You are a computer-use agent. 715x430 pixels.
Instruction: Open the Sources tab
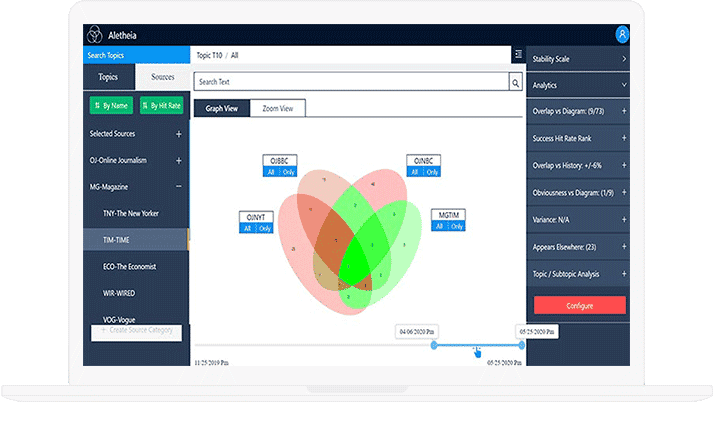click(162, 77)
